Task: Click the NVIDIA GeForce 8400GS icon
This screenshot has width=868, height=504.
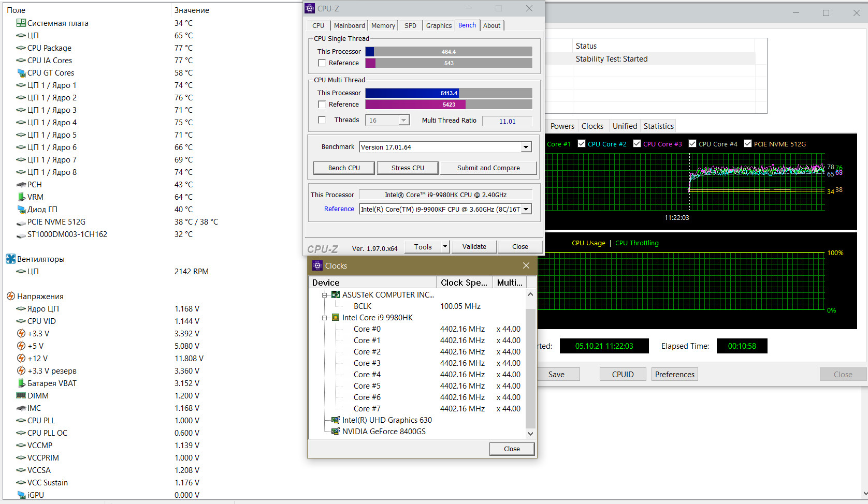Action: [336, 431]
